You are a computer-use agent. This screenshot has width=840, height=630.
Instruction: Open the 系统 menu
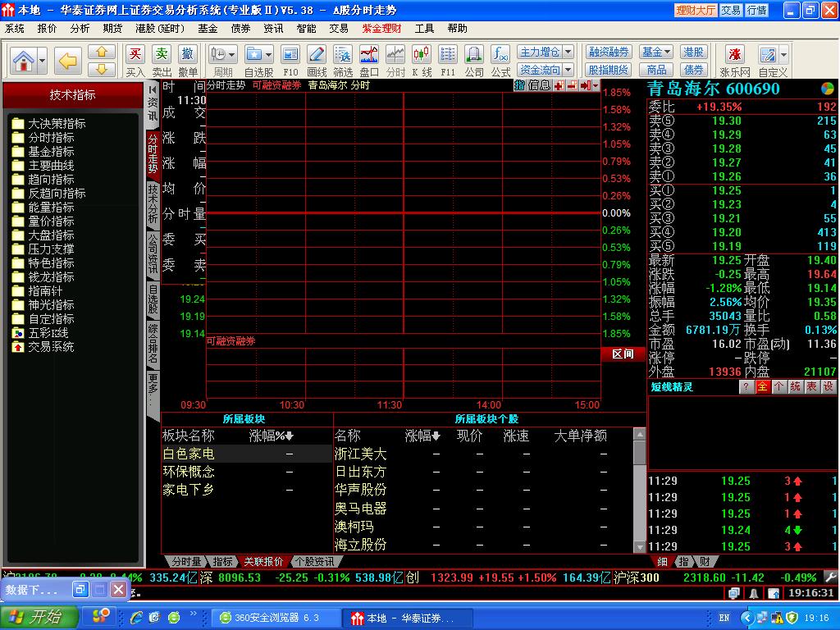pos(15,29)
